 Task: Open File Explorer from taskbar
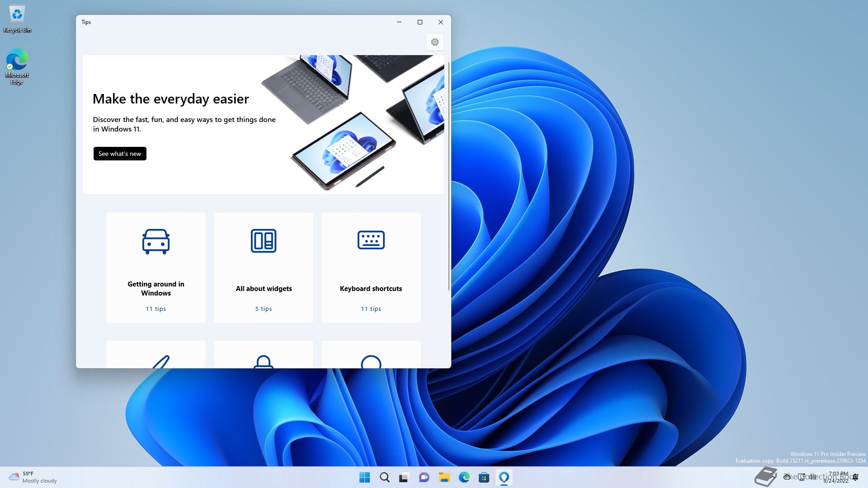[x=444, y=477]
